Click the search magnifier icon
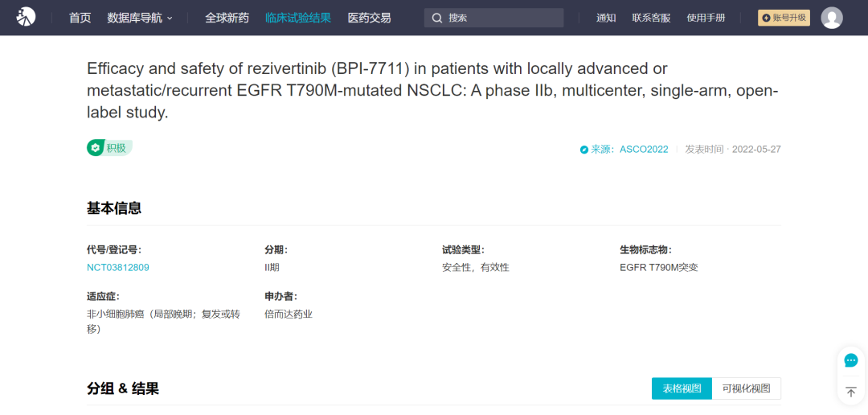Screen dimensions: 868x415 [x=437, y=18]
